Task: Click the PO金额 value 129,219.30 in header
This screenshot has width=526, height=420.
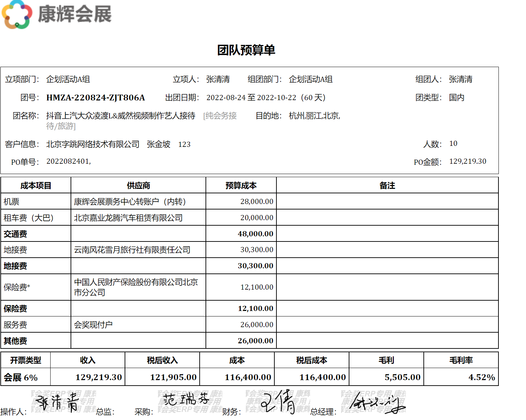Action: 467,161
